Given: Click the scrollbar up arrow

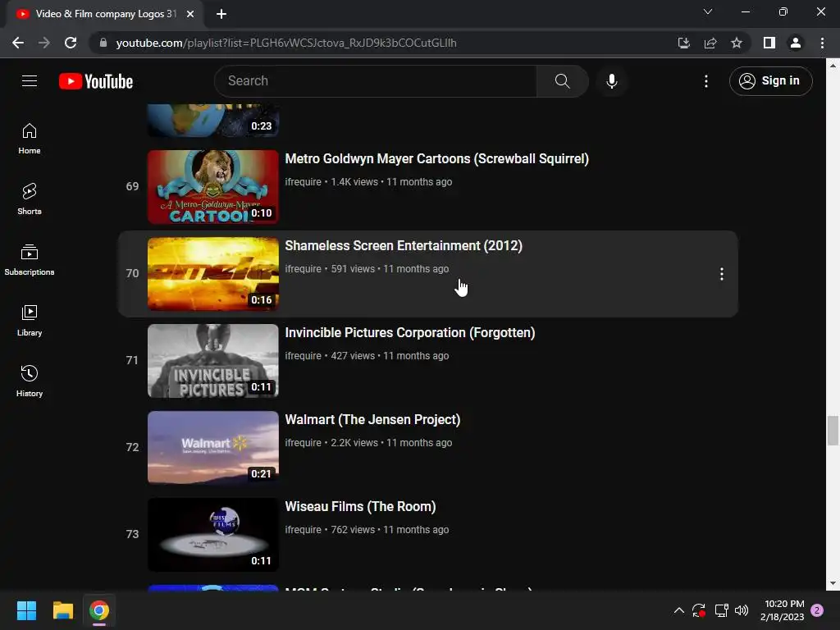Looking at the screenshot, I should click(833, 66).
